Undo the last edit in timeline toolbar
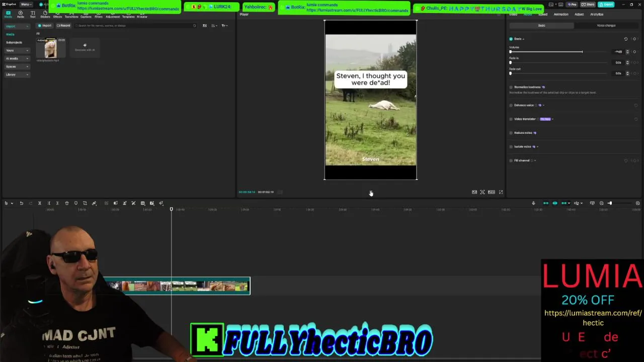Image resolution: width=644 pixels, height=362 pixels. pyautogui.click(x=21, y=203)
